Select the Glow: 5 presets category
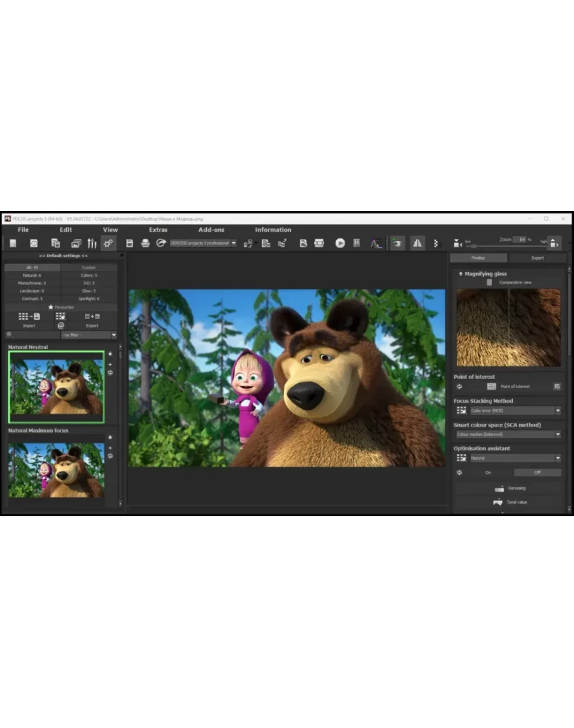This screenshot has height=728, width=574. [x=89, y=291]
